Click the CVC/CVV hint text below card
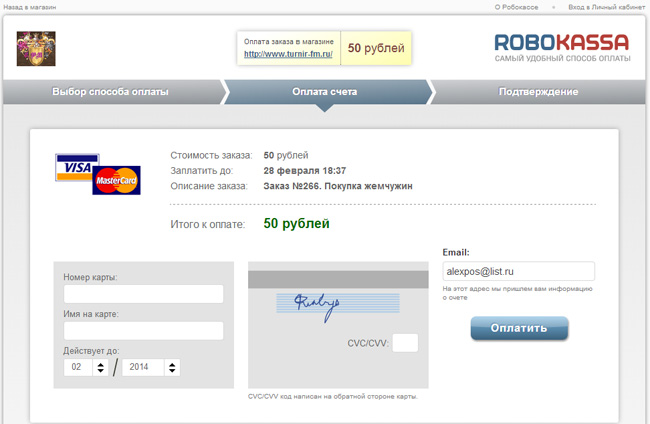This screenshot has height=424, width=650. click(x=333, y=397)
